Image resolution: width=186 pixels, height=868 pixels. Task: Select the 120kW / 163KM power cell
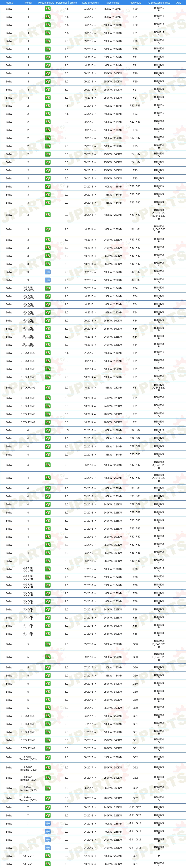click(x=113, y=667)
